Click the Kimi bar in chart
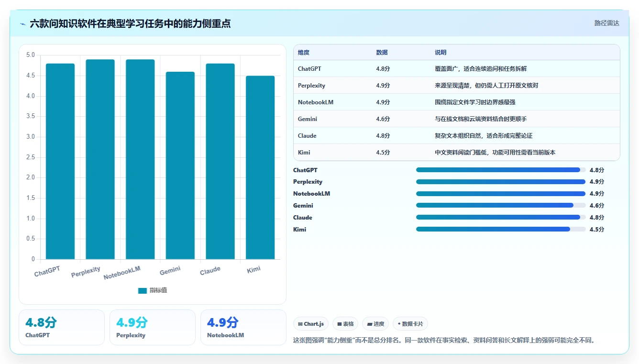 click(x=260, y=167)
